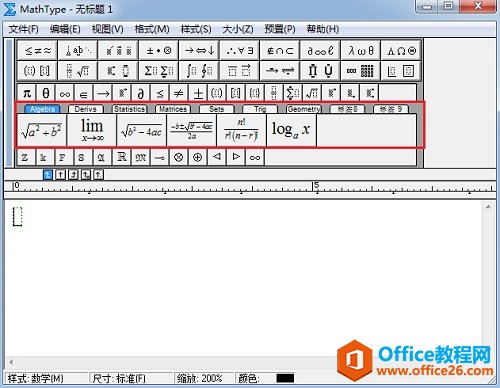Open the embellishments palette

pyautogui.click(x=118, y=50)
